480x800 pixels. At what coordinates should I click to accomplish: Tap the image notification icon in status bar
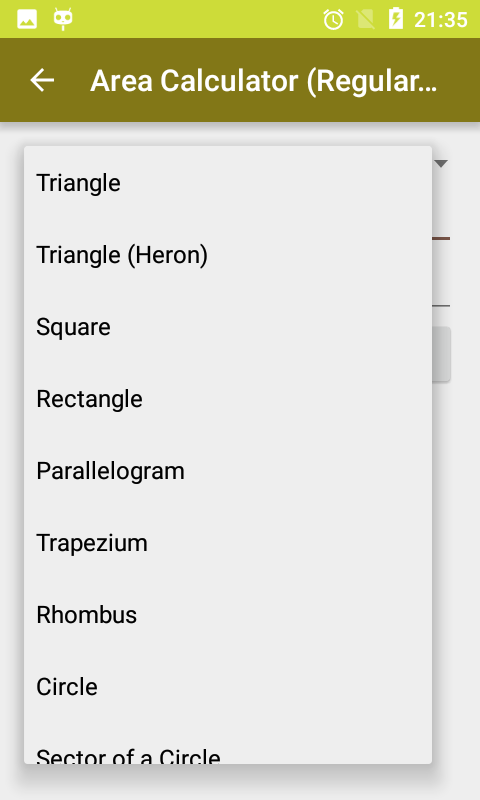tap(27, 19)
